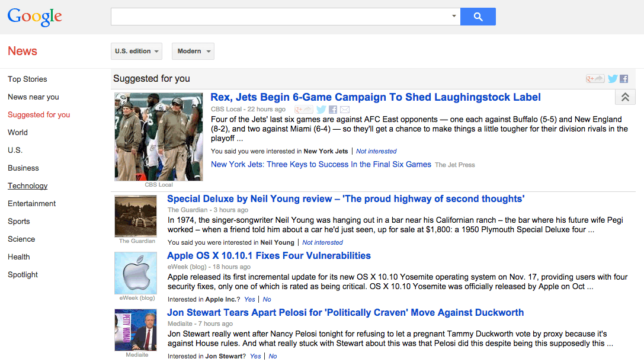Mark Neil Young topic as Not interested

pos(322,242)
